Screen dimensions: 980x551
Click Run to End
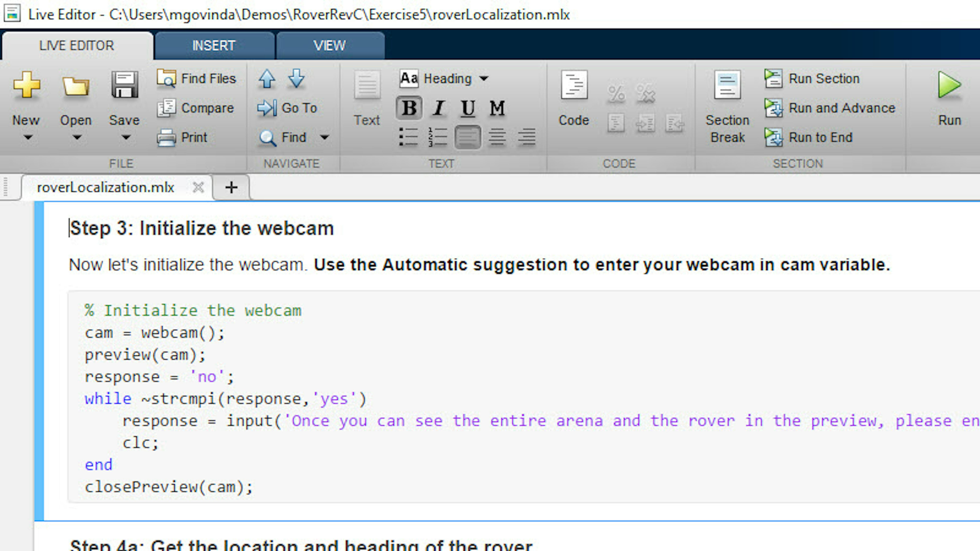click(809, 137)
